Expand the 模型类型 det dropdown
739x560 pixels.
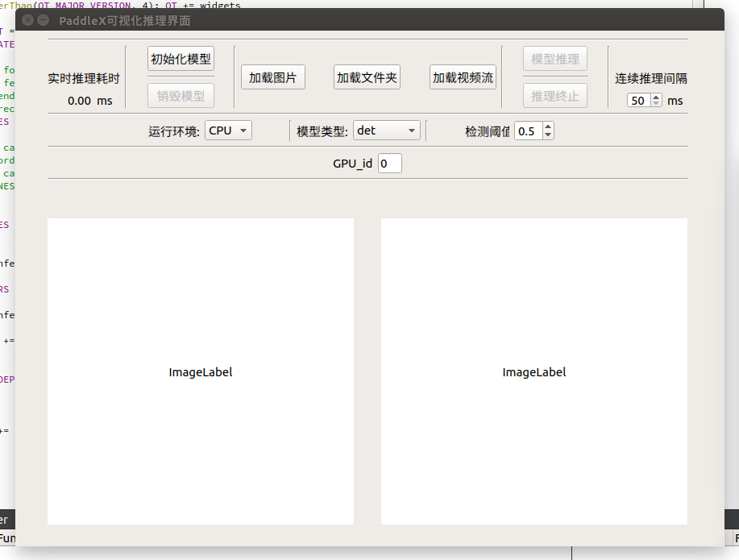387,131
